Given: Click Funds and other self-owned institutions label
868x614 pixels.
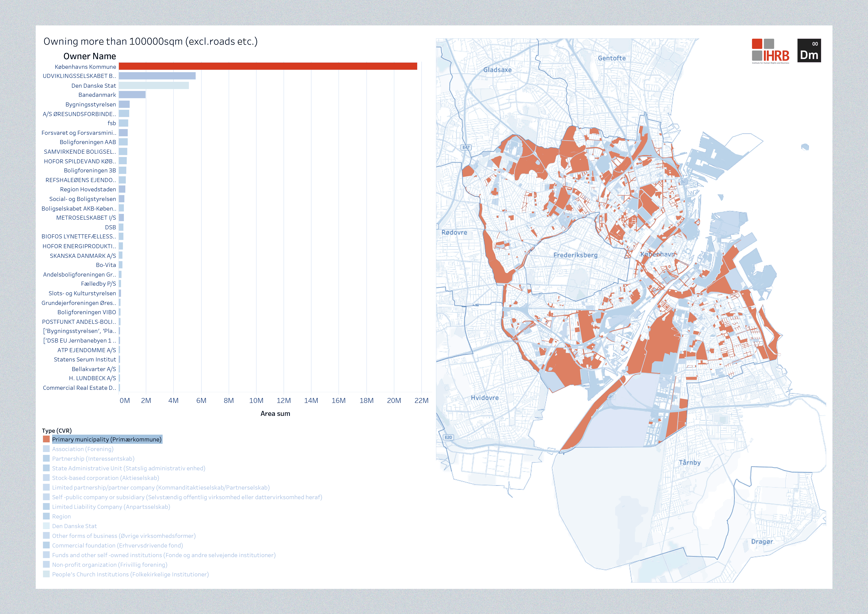Looking at the screenshot, I should (x=164, y=555).
